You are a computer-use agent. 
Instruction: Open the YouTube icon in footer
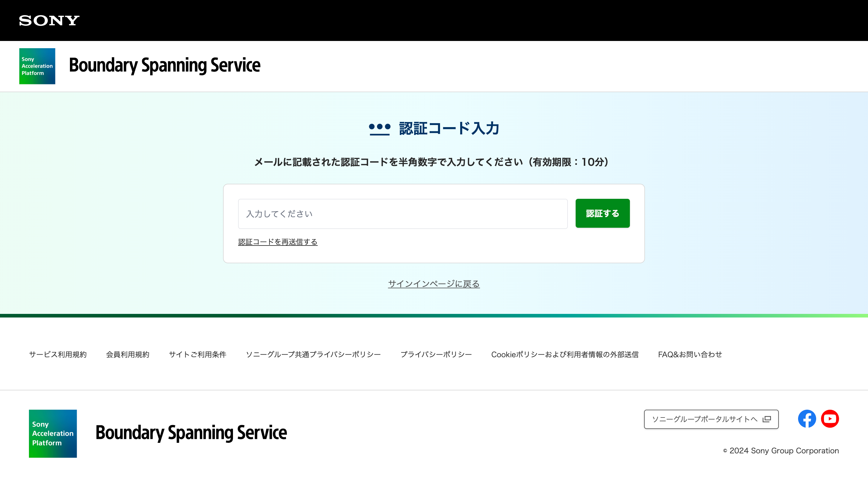click(830, 419)
